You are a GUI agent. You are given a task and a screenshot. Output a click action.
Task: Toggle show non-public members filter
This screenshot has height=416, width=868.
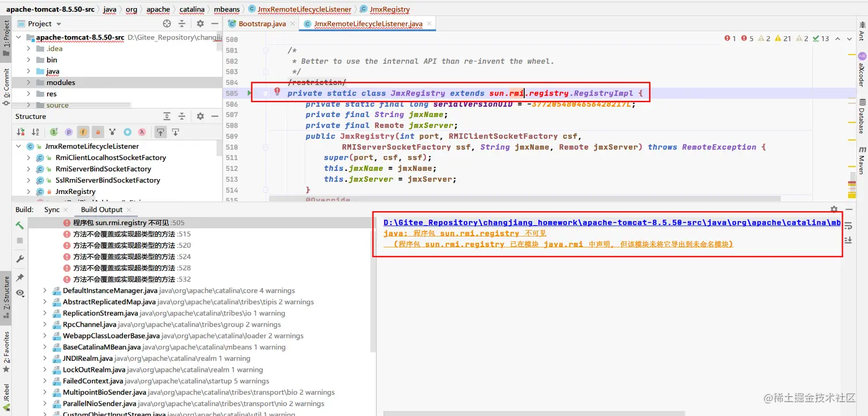(98, 132)
